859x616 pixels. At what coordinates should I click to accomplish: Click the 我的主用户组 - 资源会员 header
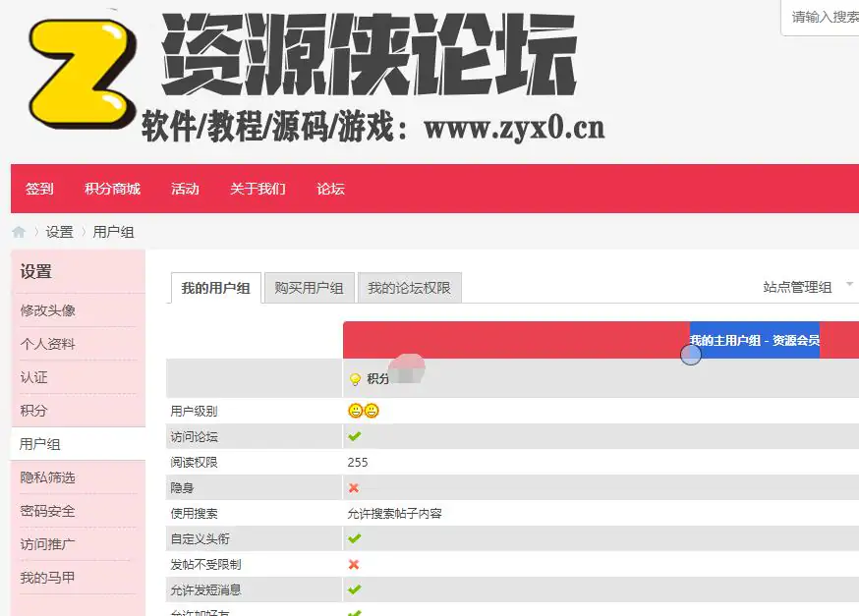755,341
